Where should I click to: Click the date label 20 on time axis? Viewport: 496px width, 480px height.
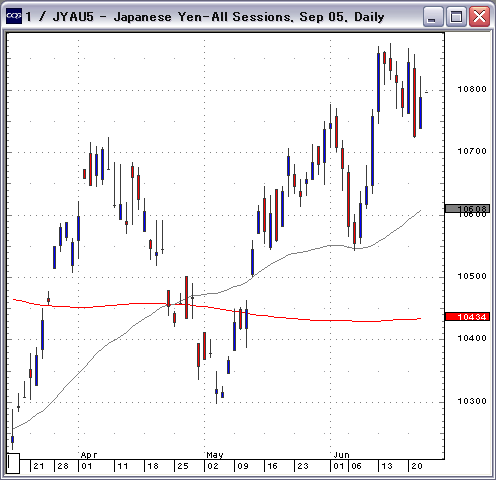point(417,466)
